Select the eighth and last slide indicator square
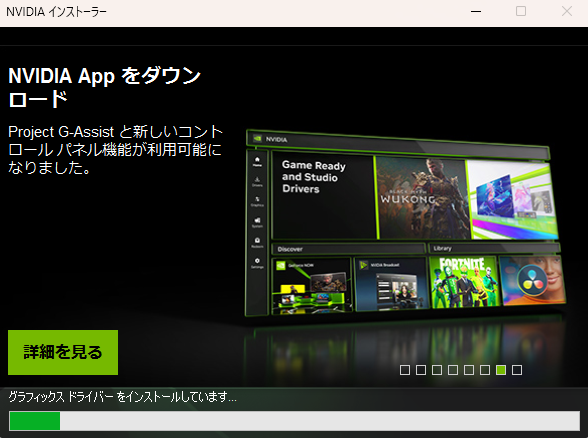 click(517, 370)
